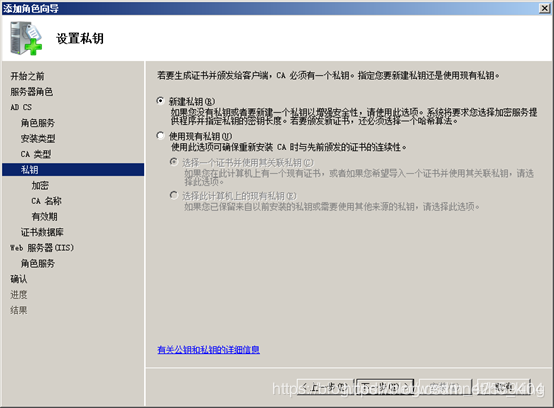Open 有效期 step in sidebar
Image resolution: width=554 pixels, height=408 pixels.
click(x=44, y=217)
